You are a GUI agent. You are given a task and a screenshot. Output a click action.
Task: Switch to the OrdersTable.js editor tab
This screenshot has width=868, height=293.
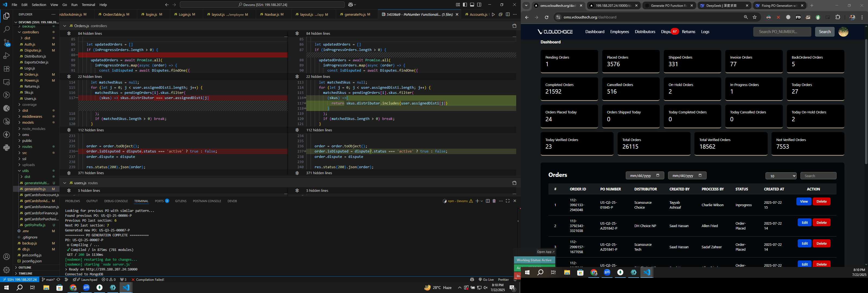coord(114,14)
